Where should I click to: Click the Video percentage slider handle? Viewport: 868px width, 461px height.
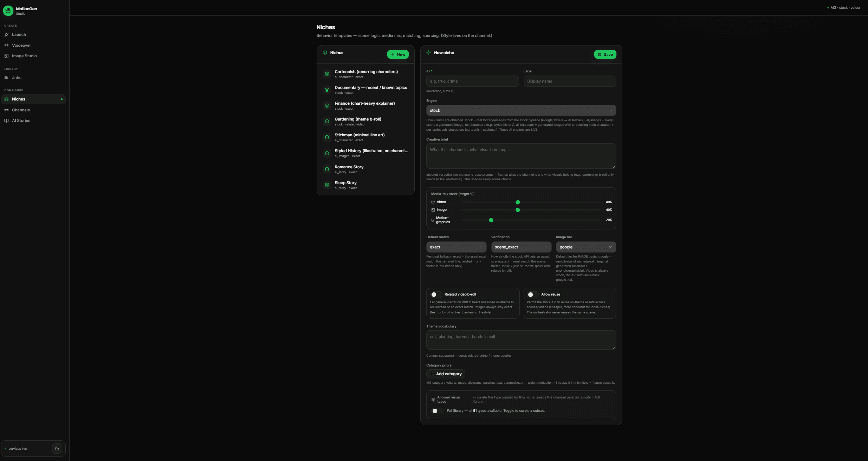518,202
